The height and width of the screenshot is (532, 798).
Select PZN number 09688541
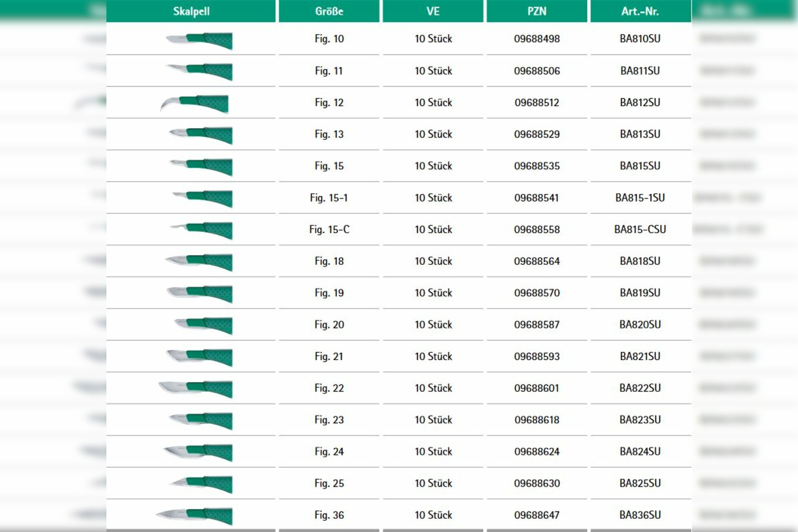(x=537, y=197)
